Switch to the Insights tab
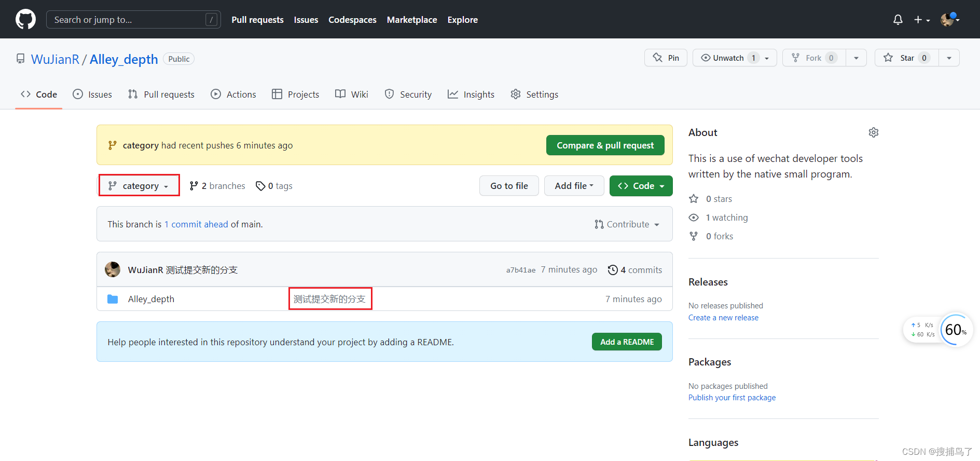 click(471, 94)
